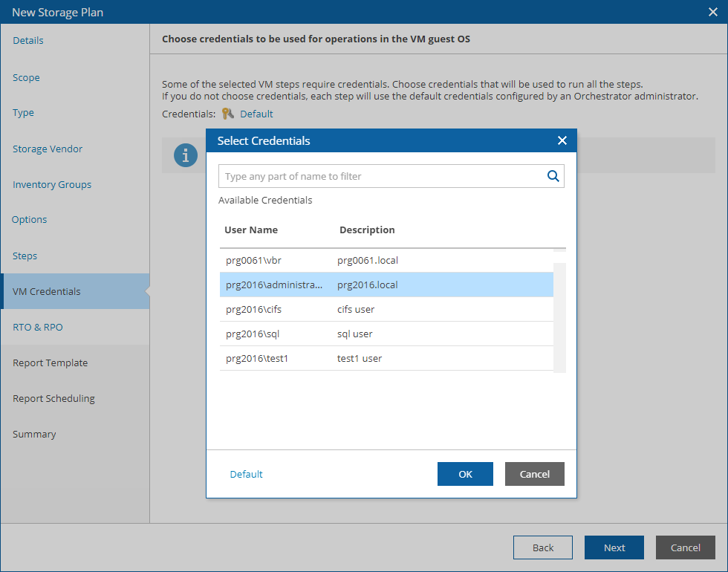Open the Storage Vendor step
This screenshot has height=572, width=728.
[48, 149]
